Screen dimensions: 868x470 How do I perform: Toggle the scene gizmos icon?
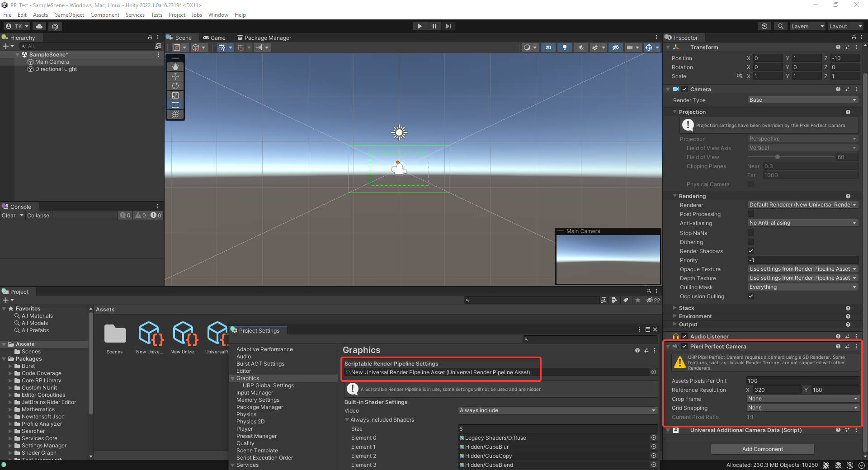(649, 47)
